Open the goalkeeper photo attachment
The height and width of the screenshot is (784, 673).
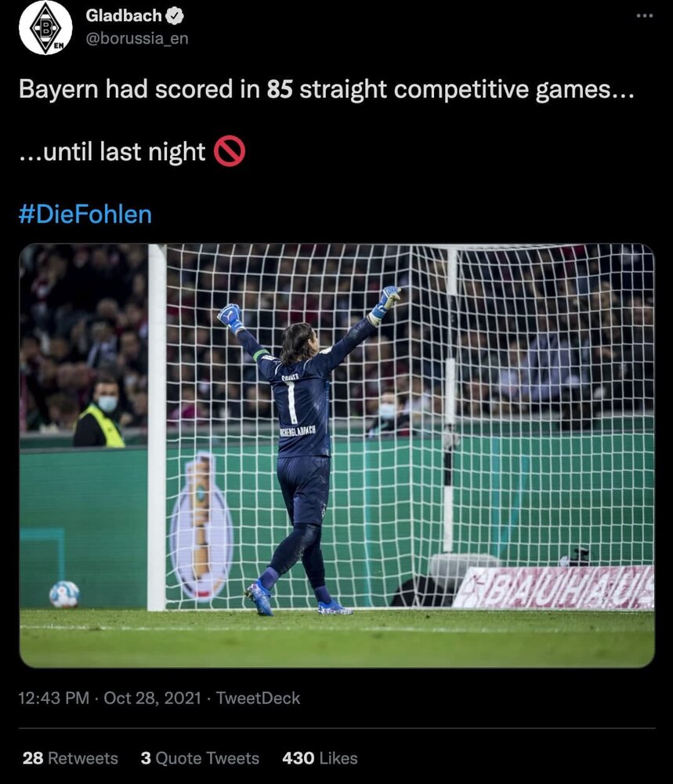(x=337, y=456)
